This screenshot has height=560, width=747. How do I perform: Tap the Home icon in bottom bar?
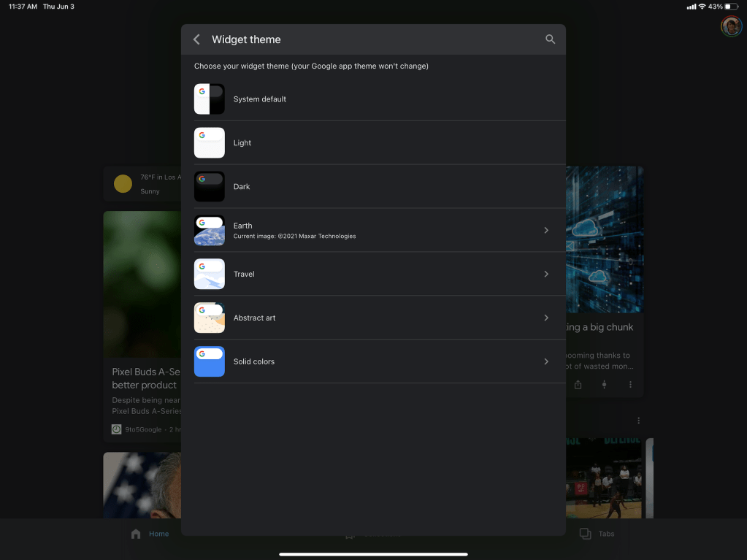point(136,534)
